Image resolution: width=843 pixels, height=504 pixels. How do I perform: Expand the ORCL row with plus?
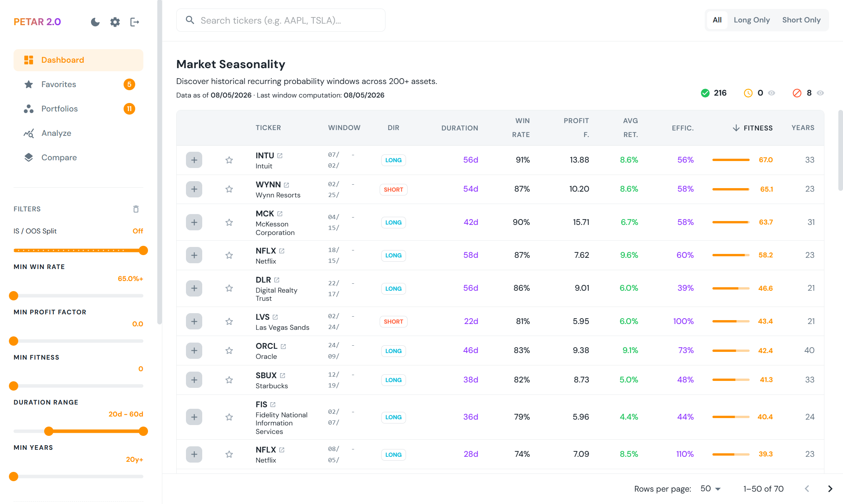(x=194, y=350)
